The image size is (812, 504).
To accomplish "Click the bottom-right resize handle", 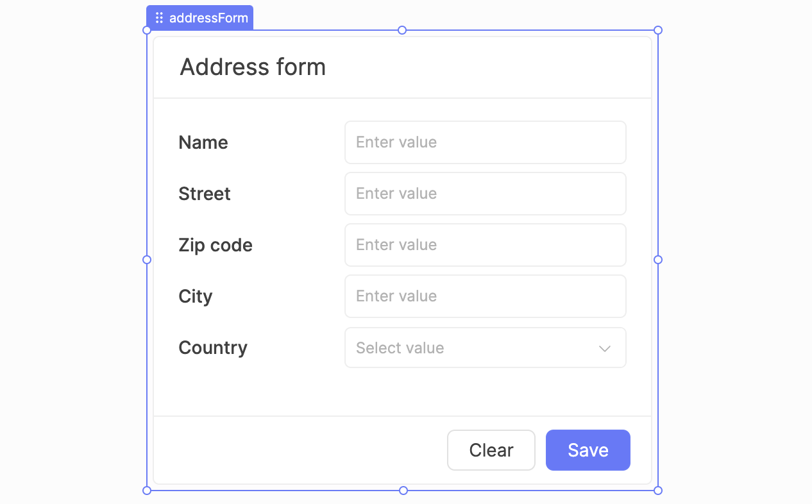I will tap(657, 491).
